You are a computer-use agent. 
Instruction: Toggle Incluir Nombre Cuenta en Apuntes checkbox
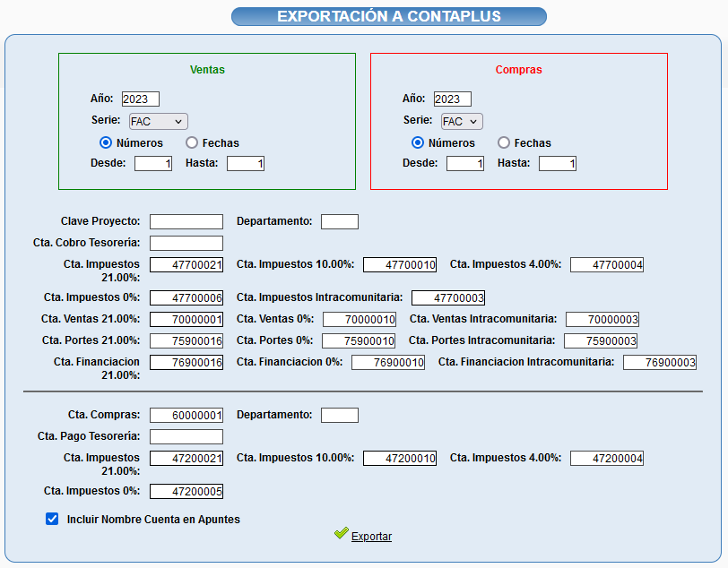(x=52, y=519)
